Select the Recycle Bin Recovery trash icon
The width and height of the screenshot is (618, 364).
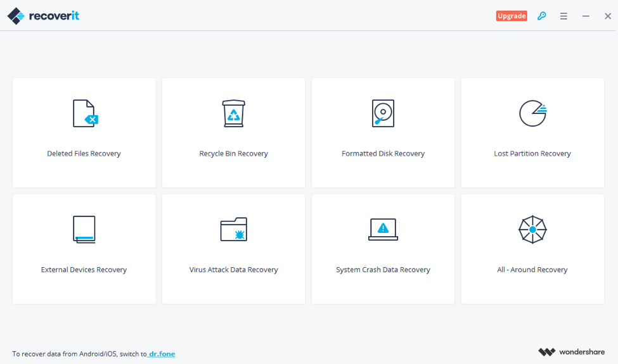(x=234, y=114)
